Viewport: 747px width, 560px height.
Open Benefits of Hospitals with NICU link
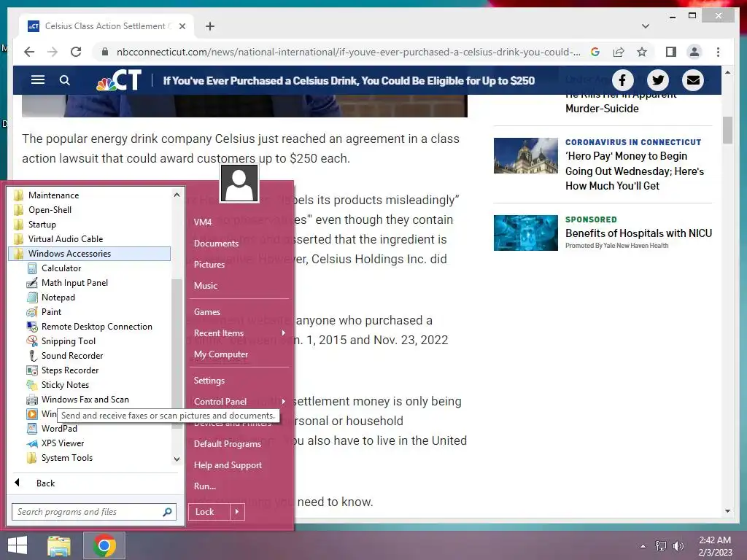pos(638,233)
